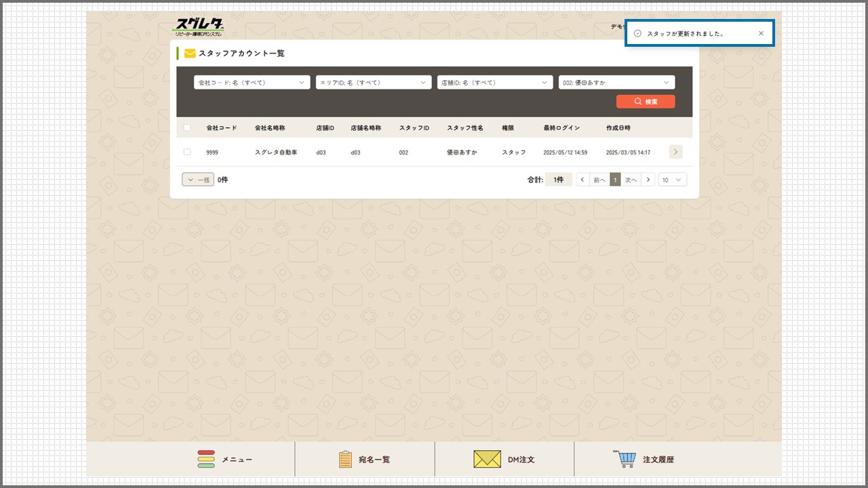Open 宛名一覧 from the bottom bar
Image resolution: width=868 pixels, height=488 pixels.
click(x=365, y=460)
